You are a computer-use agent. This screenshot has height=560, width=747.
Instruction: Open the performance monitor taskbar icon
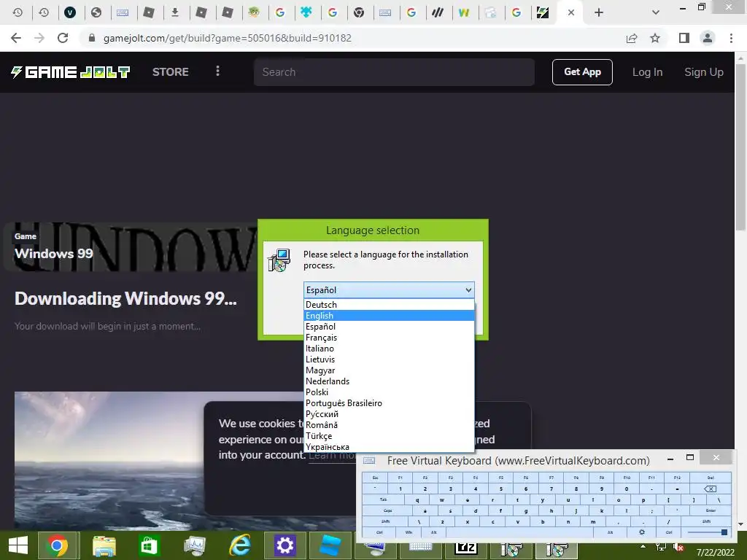[x=195, y=545]
